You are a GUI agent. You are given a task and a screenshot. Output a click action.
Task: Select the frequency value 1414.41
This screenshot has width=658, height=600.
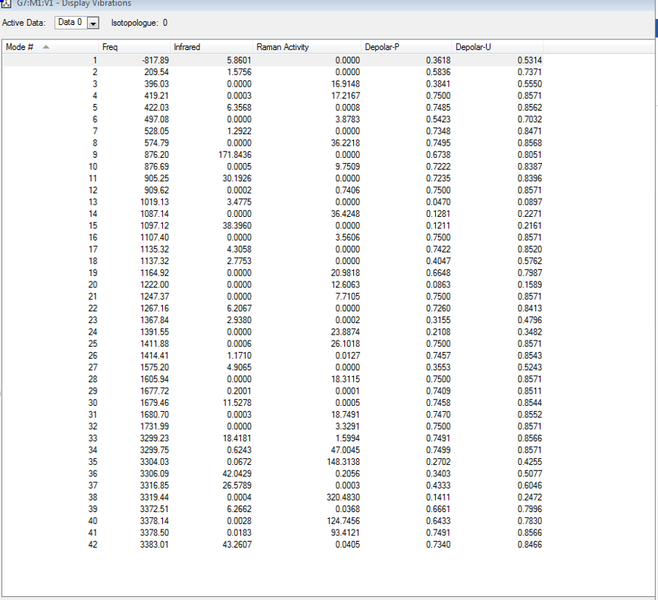click(x=154, y=355)
